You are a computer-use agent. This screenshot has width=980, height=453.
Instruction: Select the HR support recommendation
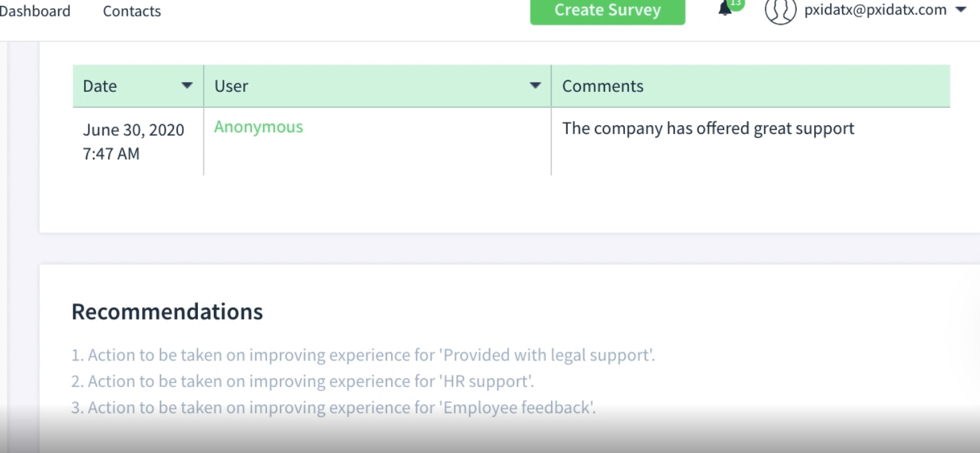(x=302, y=382)
